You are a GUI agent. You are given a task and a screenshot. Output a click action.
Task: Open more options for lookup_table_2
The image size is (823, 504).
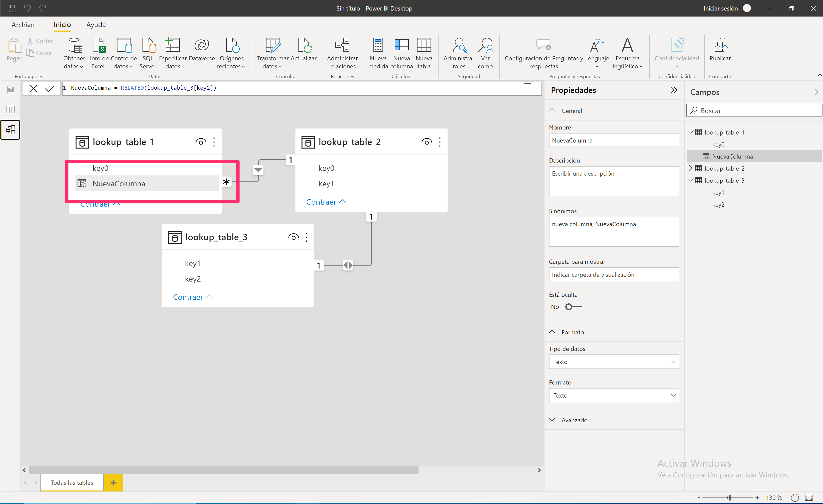pyautogui.click(x=440, y=142)
